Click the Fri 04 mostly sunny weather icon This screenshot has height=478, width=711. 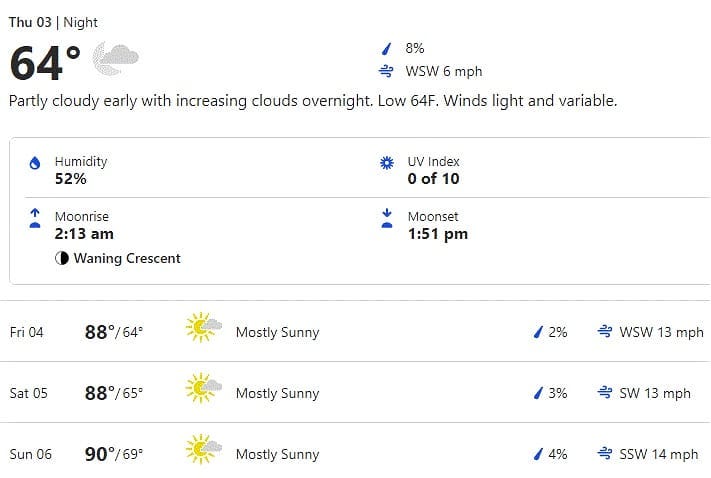(204, 327)
